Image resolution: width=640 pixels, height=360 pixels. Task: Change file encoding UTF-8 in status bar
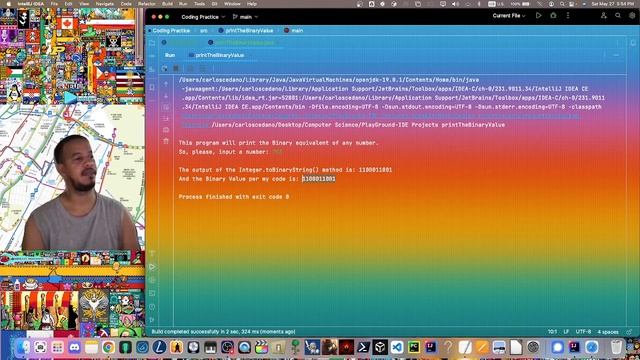pyautogui.click(x=583, y=332)
